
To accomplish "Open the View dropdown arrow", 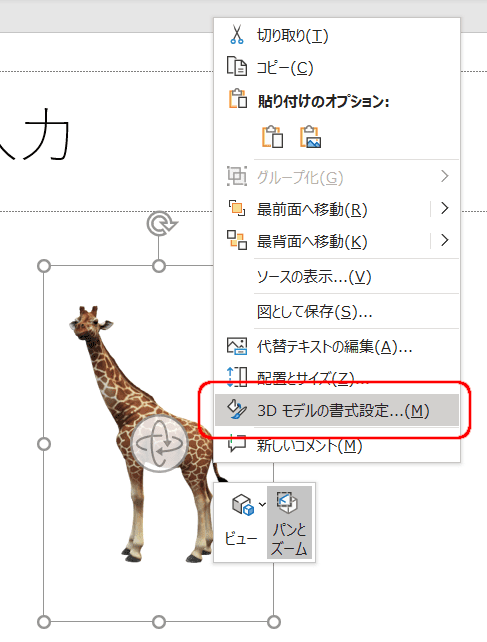I will pos(262,504).
